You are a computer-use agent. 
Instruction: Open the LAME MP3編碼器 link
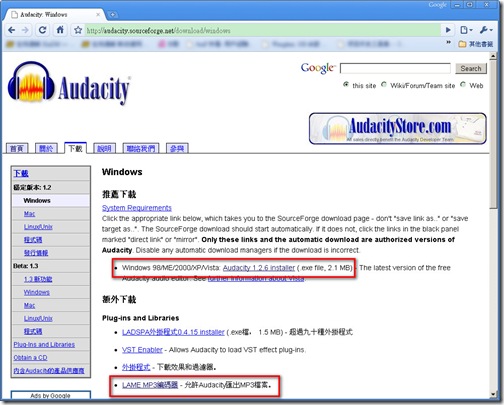150,385
